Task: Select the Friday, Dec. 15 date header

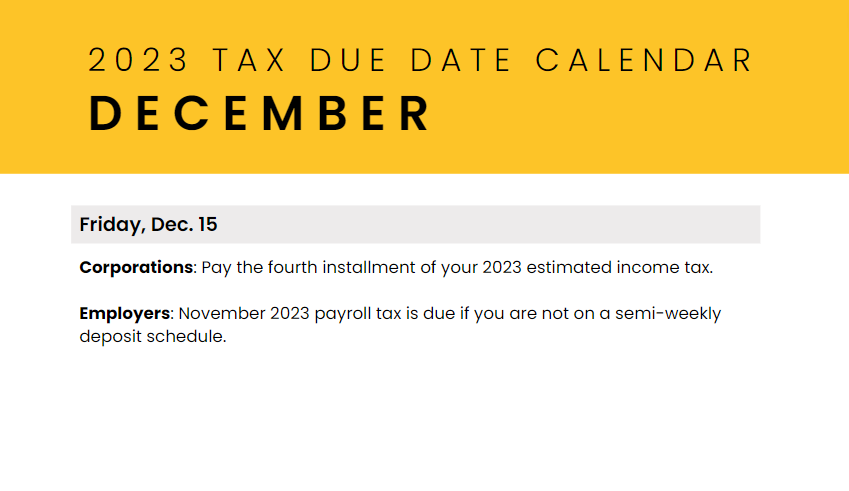Action: pos(148,225)
